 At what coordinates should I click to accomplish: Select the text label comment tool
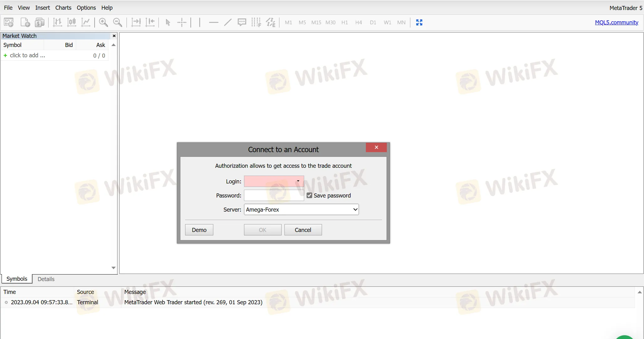click(242, 22)
